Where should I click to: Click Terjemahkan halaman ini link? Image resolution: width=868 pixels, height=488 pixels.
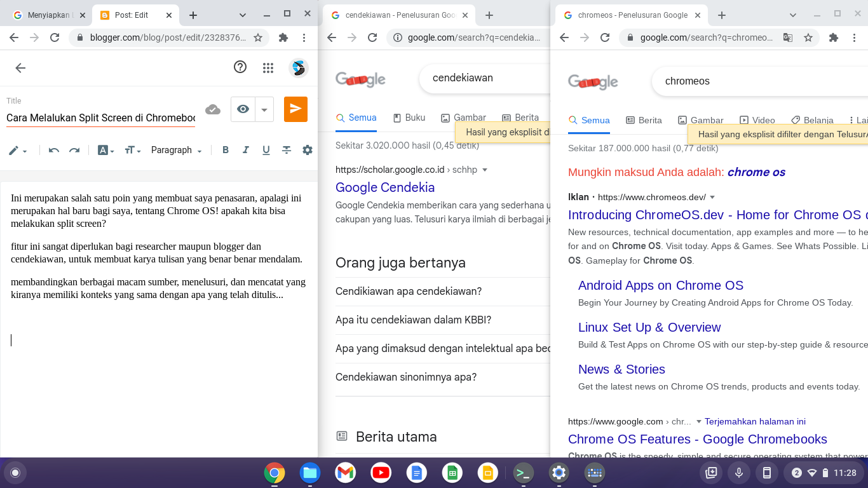click(x=756, y=421)
